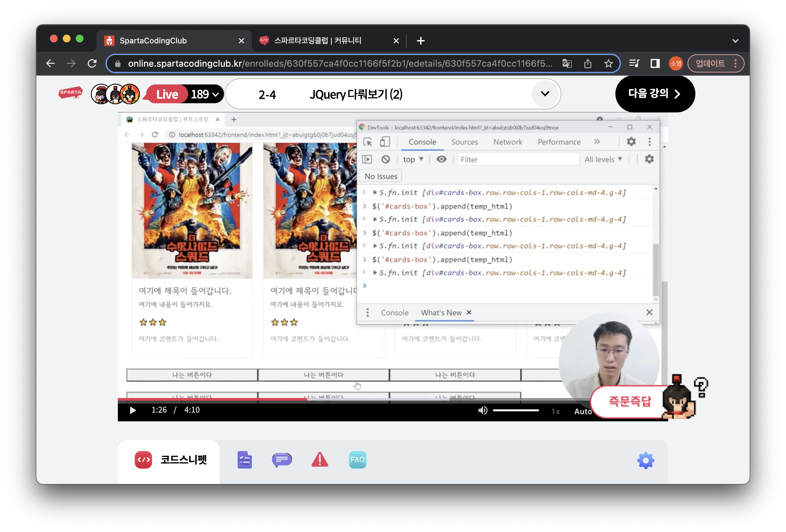Viewport: 786px width, 532px height.
Task: Close the What's New tab with its x
Action: [x=469, y=312]
